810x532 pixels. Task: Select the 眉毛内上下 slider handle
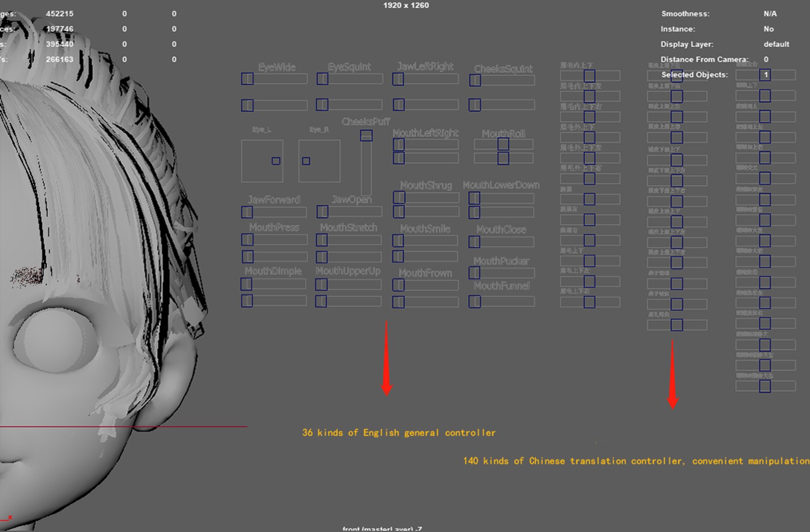pyautogui.click(x=589, y=75)
